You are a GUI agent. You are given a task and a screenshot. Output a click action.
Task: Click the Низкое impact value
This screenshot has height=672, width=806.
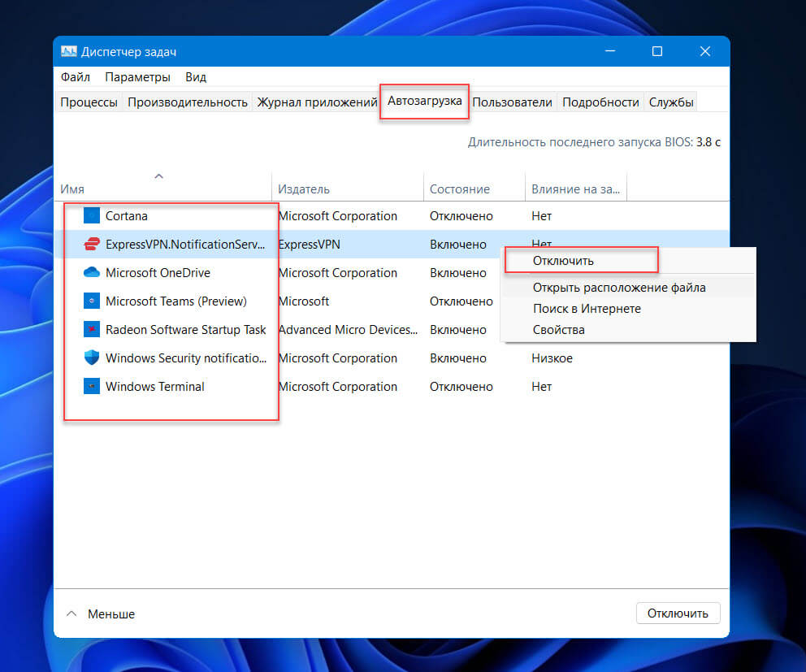point(552,358)
